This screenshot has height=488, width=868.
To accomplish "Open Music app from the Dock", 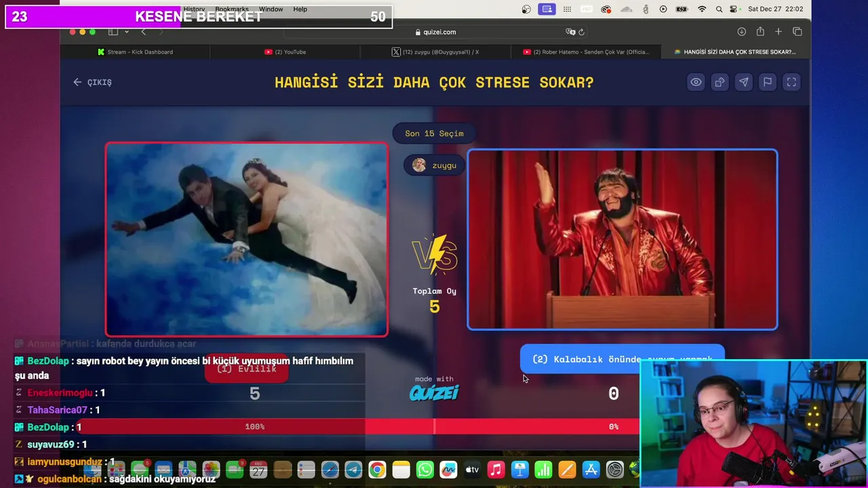I will click(496, 470).
